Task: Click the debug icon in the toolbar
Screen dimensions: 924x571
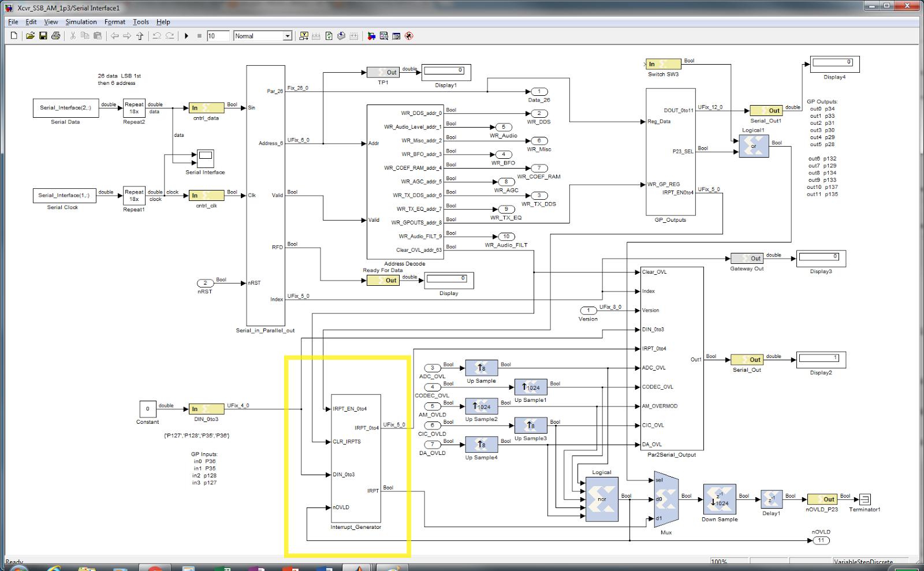Action: (x=409, y=36)
